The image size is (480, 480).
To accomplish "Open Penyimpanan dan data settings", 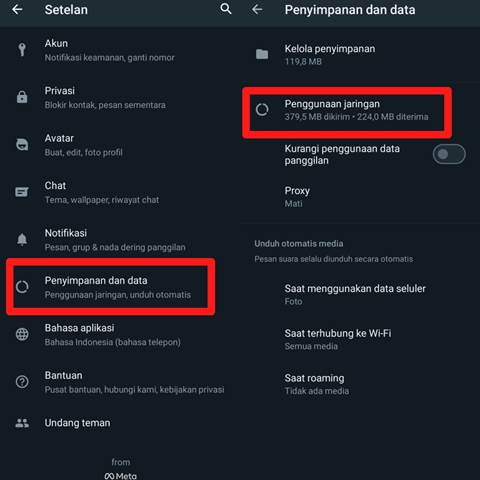I will [x=111, y=287].
